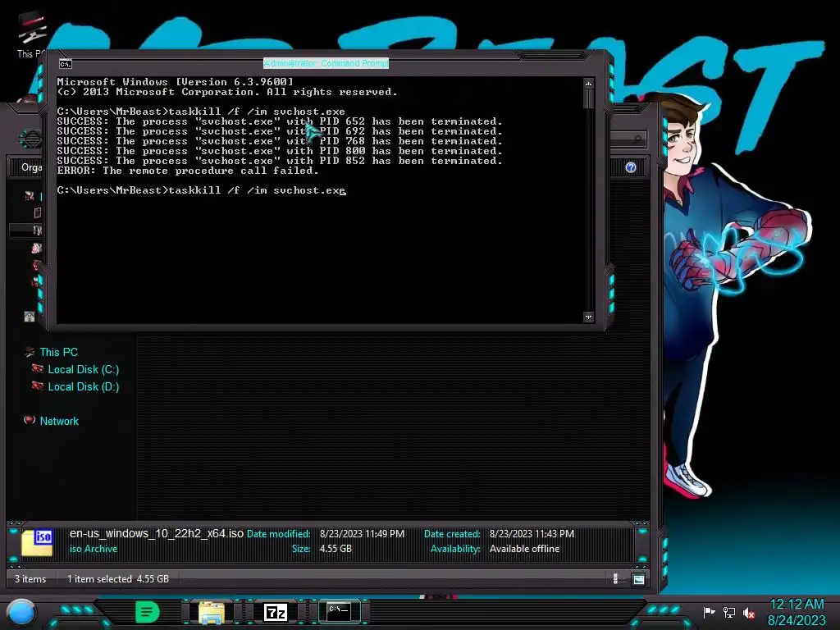
Task: Click the Homegroup icon in navigation pane
Action: pyautogui.click(x=30, y=317)
